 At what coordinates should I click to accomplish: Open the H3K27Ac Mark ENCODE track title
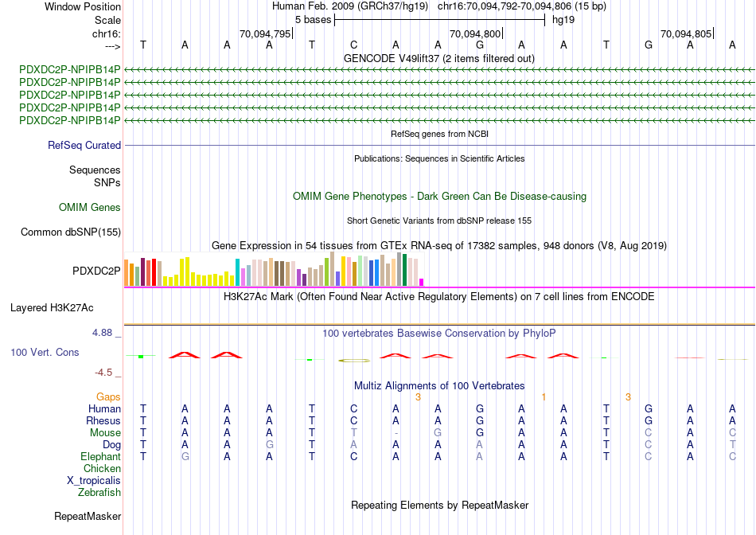pos(439,296)
